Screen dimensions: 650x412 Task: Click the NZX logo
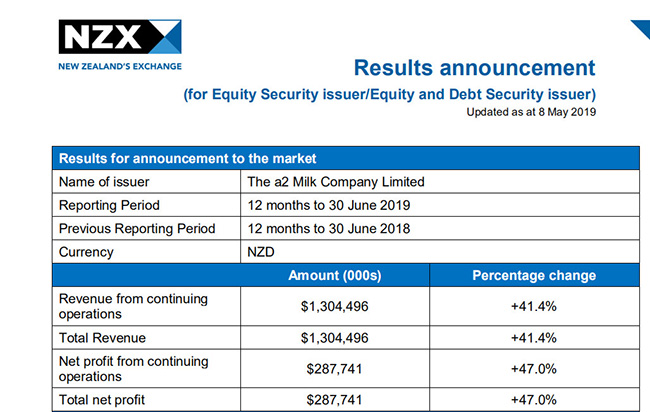pos(120,36)
